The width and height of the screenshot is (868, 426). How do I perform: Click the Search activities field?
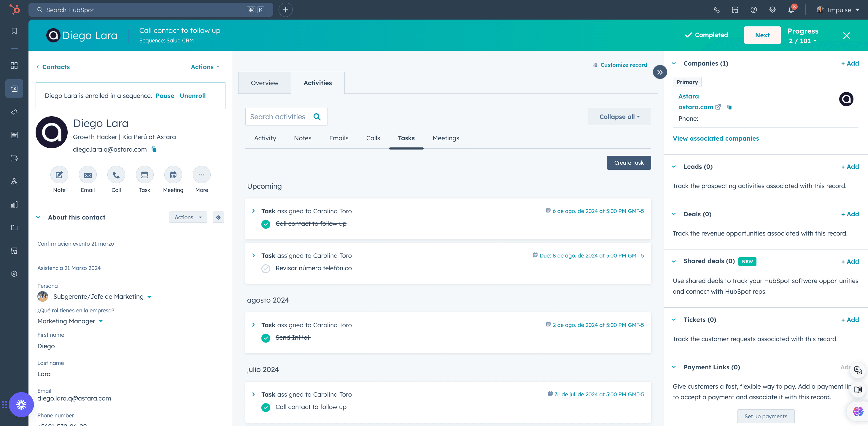pyautogui.click(x=286, y=117)
